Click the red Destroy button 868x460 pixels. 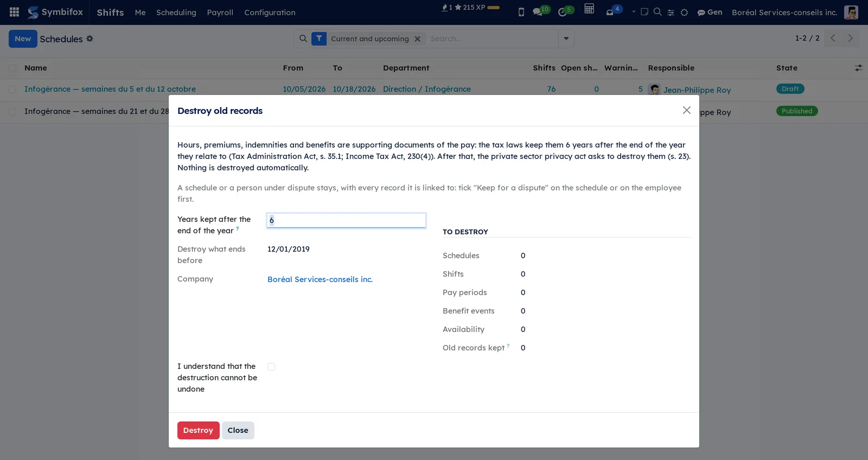tap(198, 430)
